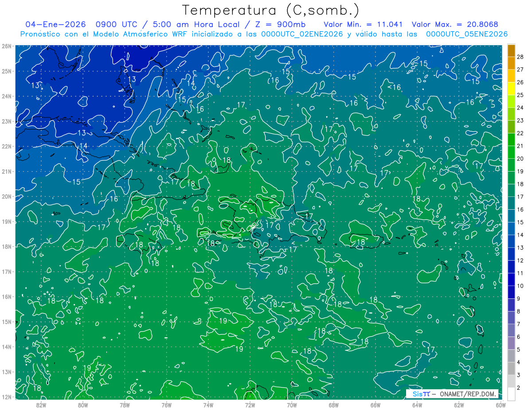The height and width of the screenshot is (411, 532).
Task: Click the '11' value on the colorbar legend
Action: click(x=520, y=273)
